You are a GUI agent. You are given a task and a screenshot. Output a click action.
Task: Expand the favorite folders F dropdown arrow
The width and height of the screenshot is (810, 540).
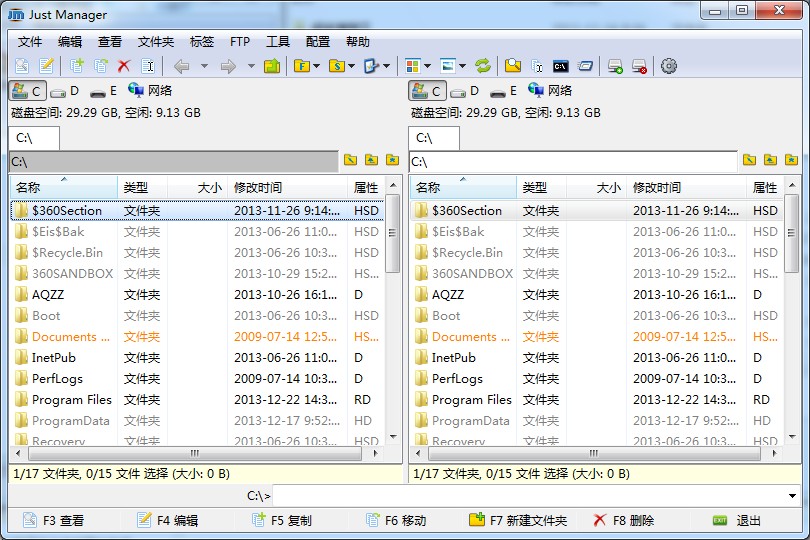point(317,66)
